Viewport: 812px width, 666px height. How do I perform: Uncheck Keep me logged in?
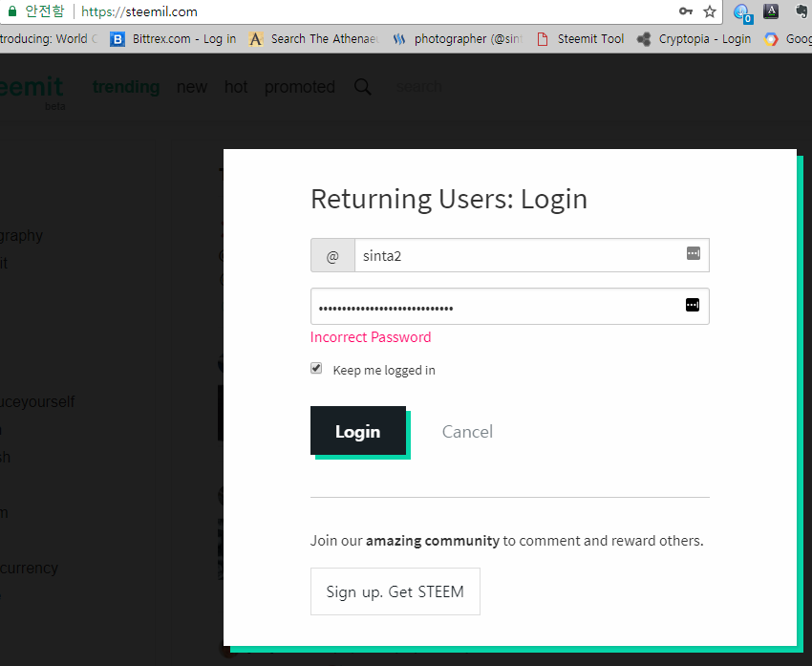tap(316, 369)
